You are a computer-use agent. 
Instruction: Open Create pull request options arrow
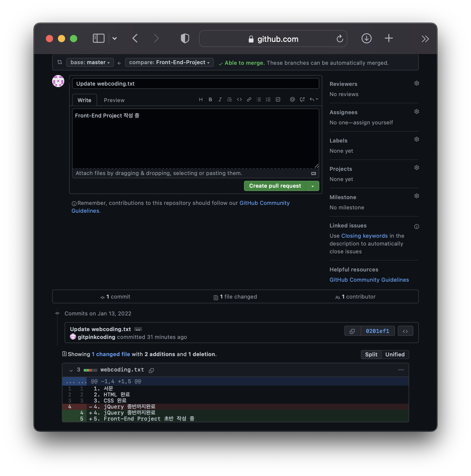[x=313, y=186]
